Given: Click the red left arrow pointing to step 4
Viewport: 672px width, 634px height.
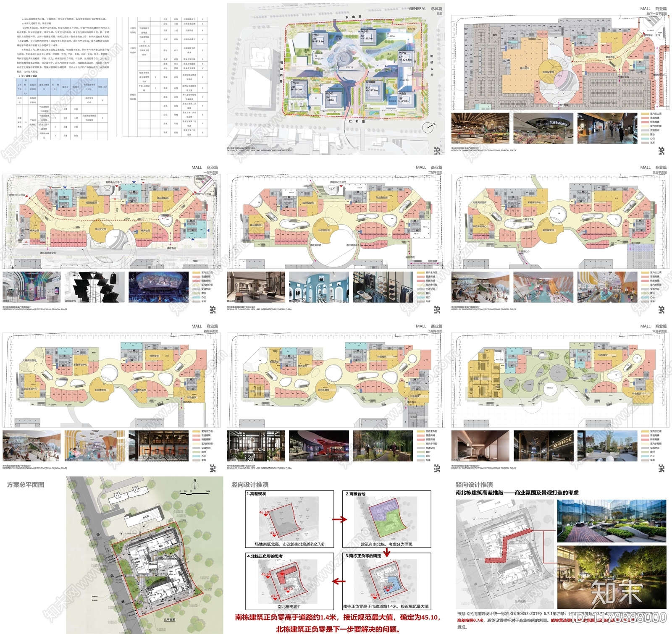Looking at the screenshot, I should (339, 582).
